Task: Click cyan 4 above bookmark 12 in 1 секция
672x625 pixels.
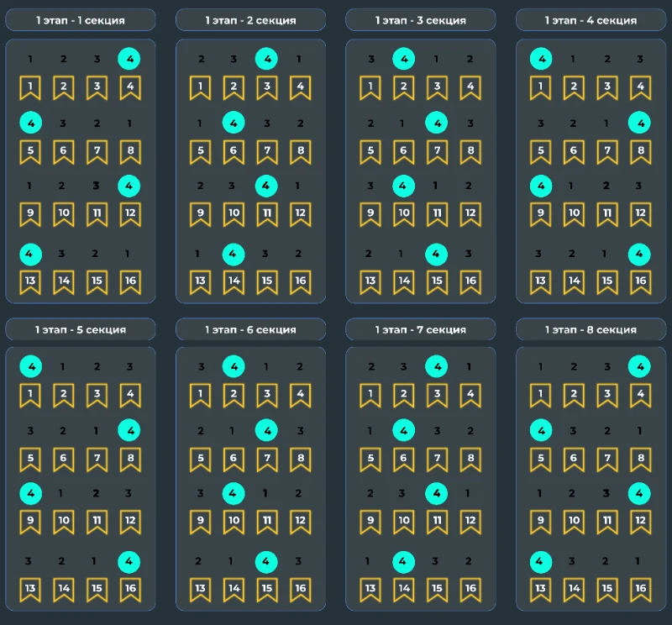Action: pyautogui.click(x=129, y=186)
